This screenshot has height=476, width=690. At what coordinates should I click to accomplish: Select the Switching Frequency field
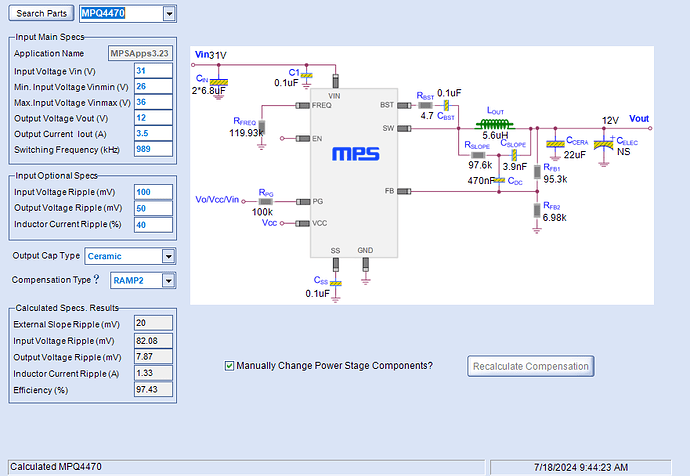point(153,149)
